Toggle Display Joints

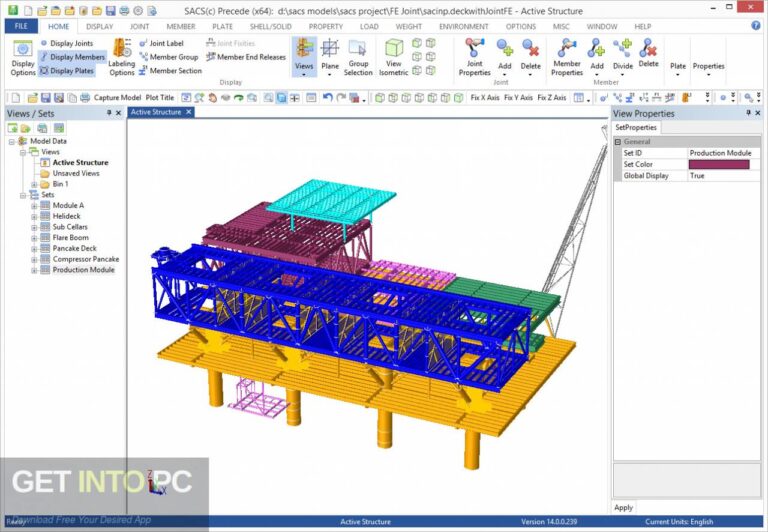(x=67, y=43)
